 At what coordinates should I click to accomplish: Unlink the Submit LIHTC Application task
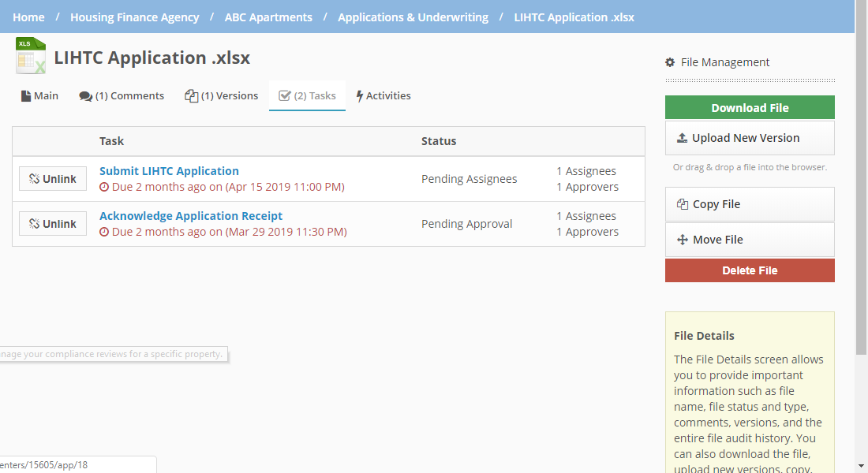[x=53, y=179]
